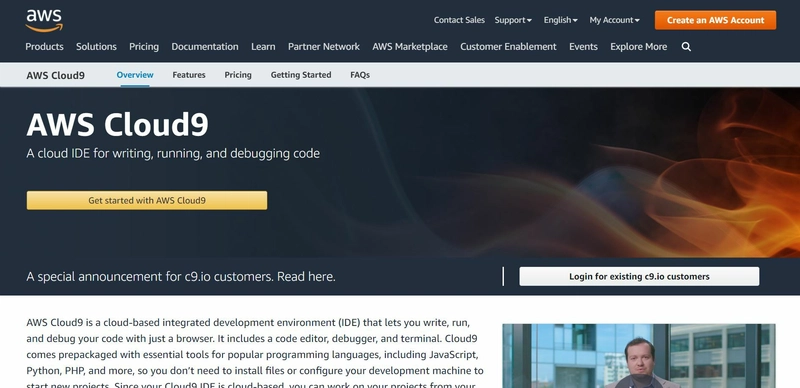This screenshot has width=800, height=388.
Task: Open the Explore More menu
Action: (x=638, y=46)
